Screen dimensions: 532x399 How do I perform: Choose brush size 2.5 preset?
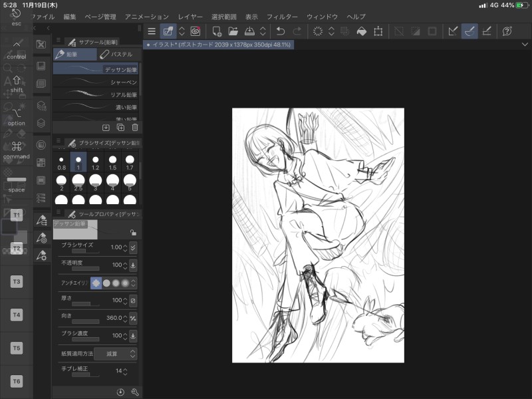(x=78, y=183)
